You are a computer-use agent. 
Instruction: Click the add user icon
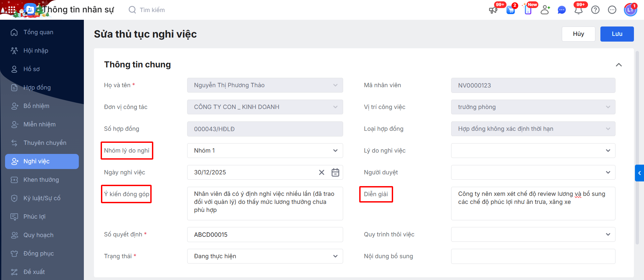(x=545, y=10)
